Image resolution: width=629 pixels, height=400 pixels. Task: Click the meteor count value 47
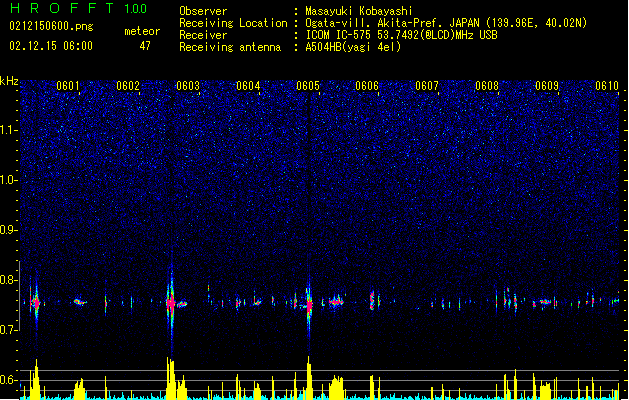(x=145, y=46)
